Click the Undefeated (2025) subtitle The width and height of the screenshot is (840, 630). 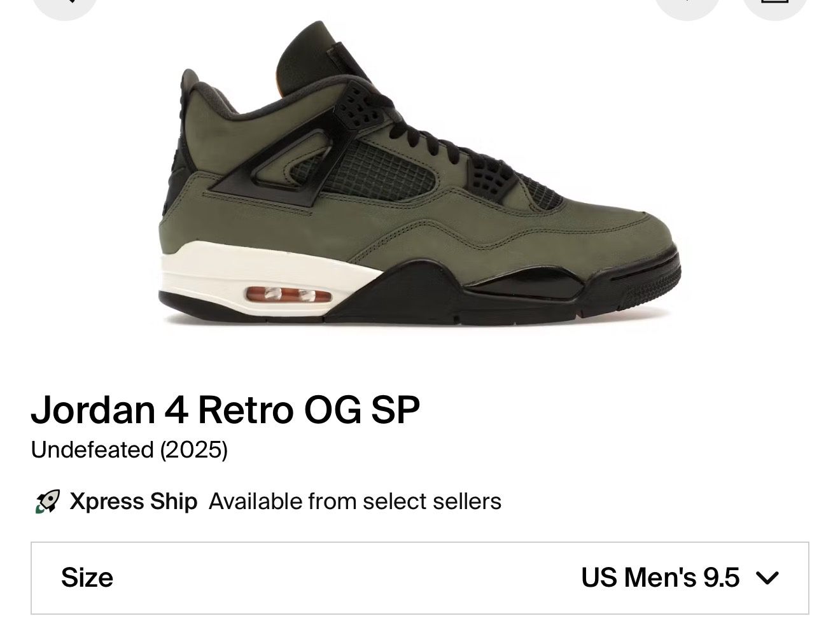coord(129,450)
